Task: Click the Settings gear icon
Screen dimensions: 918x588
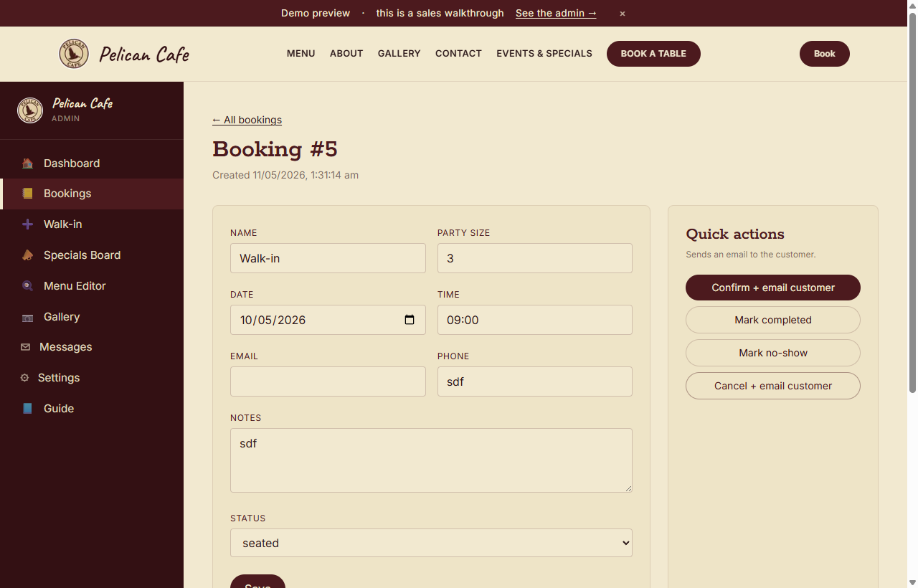Action: pos(24,378)
